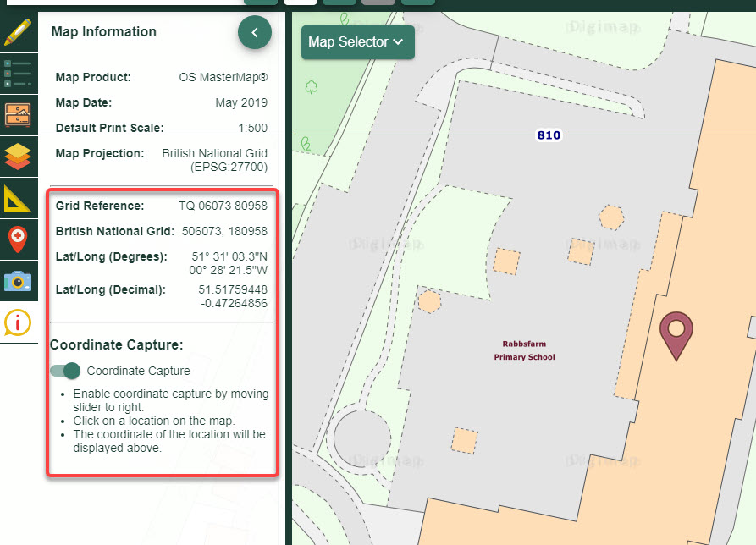This screenshot has height=545, width=756.
Task: Click the Lat/Long degrees value 51° 31' 03.3"N
Action: pos(229,256)
